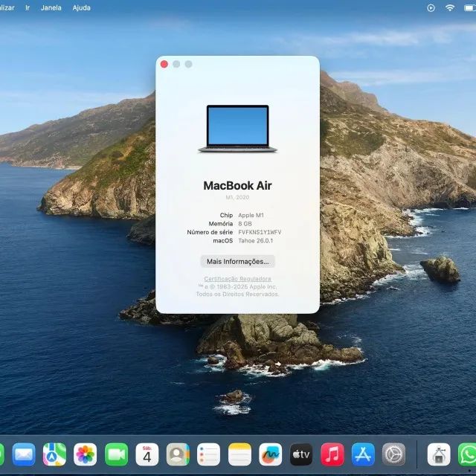Open the App Store in the Dock
476x476 pixels.
click(363, 454)
